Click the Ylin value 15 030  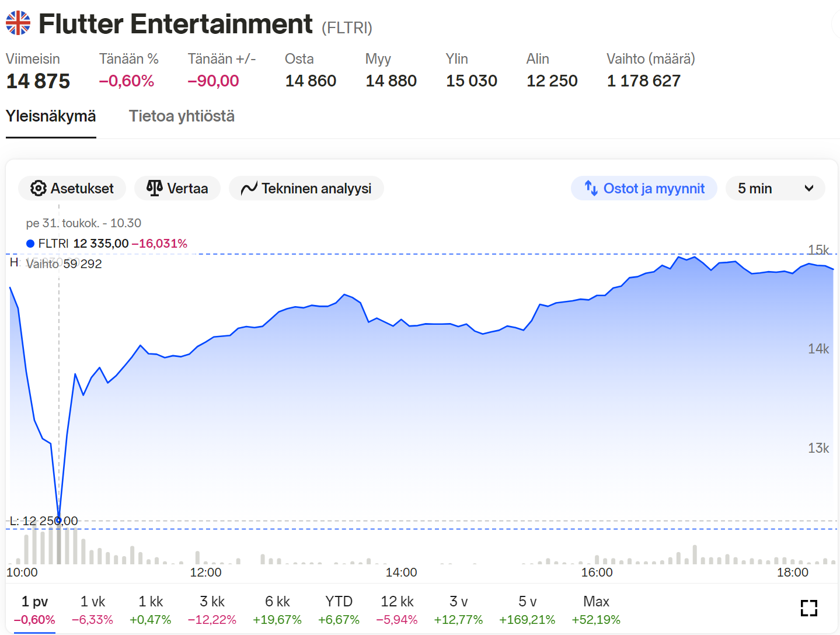pos(472,81)
